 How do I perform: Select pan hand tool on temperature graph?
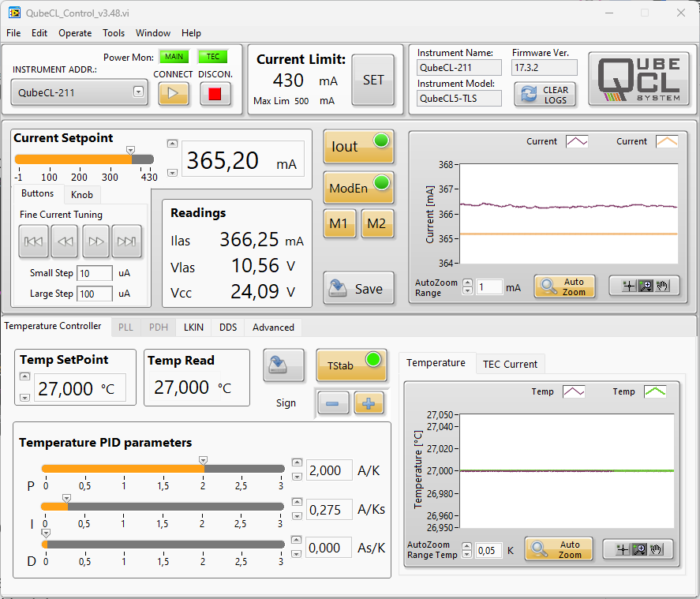click(656, 549)
